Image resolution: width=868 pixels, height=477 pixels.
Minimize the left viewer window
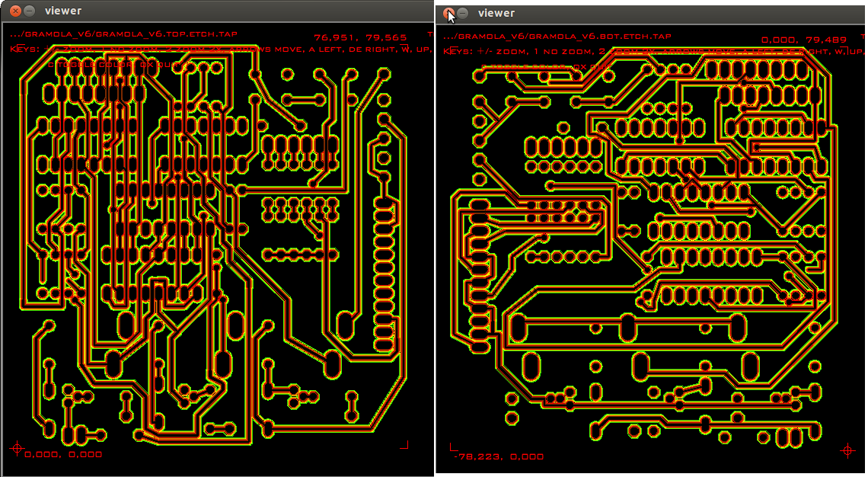coord(29,11)
